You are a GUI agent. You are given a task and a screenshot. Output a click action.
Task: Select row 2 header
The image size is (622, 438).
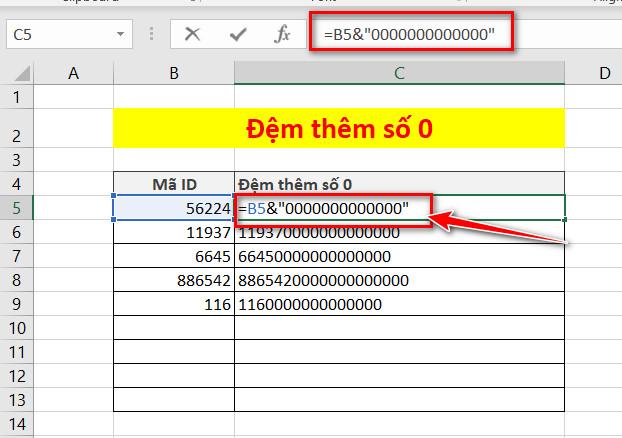click(17, 129)
